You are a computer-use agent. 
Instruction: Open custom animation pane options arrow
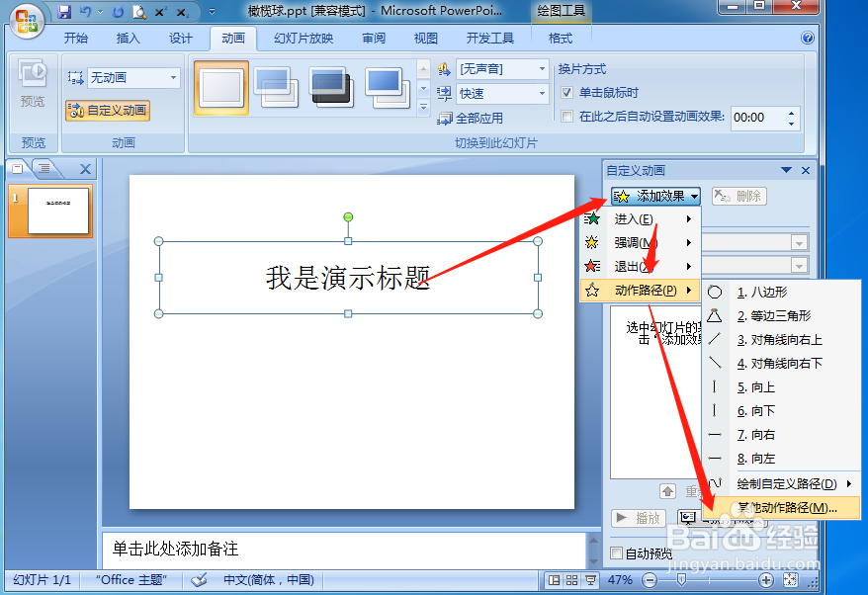click(786, 170)
